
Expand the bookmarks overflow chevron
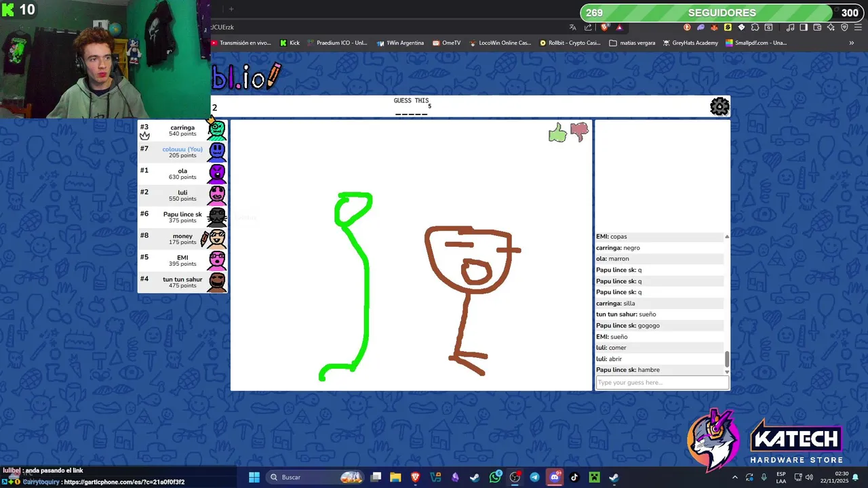tap(852, 43)
